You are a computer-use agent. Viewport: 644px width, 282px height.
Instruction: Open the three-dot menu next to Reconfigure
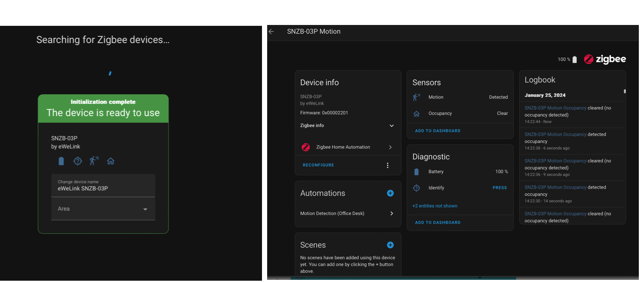388,165
